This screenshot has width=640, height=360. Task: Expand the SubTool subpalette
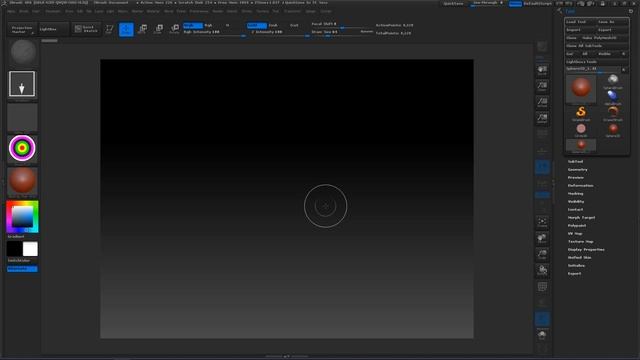[x=575, y=162]
